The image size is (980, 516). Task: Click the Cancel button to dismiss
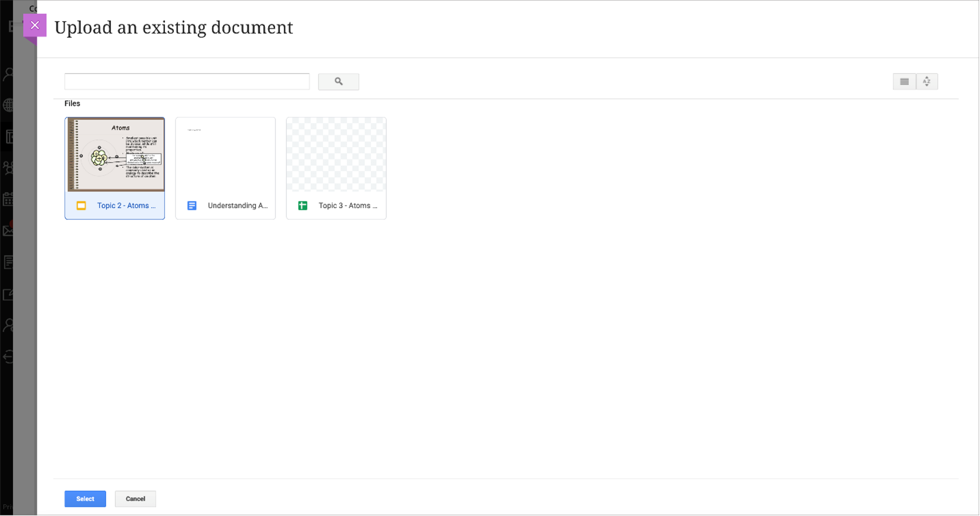pyautogui.click(x=135, y=499)
